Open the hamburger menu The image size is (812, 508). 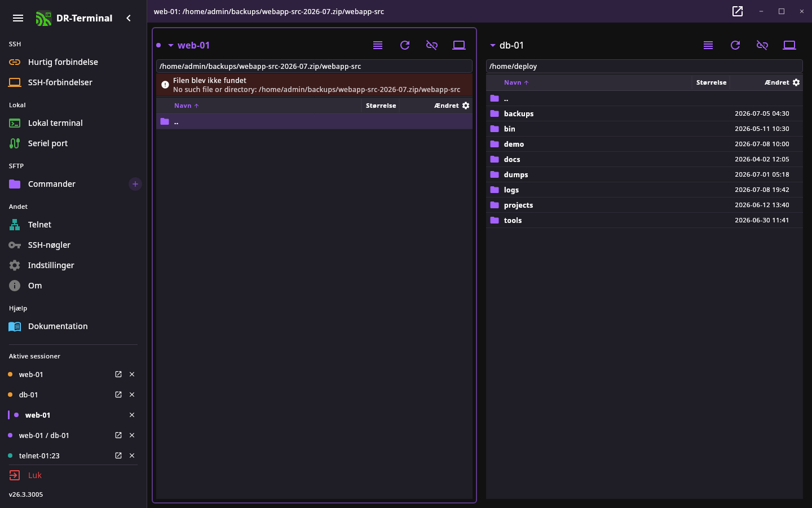pos(18,18)
